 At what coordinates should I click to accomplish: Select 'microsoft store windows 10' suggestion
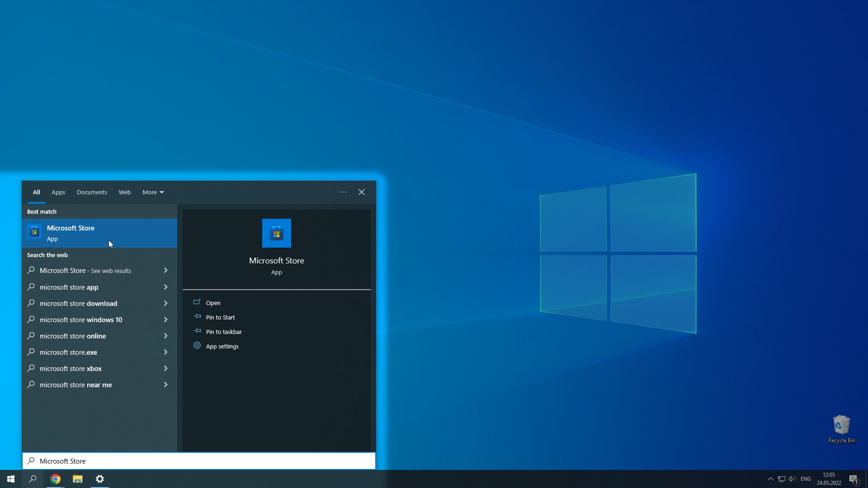coord(99,319)
